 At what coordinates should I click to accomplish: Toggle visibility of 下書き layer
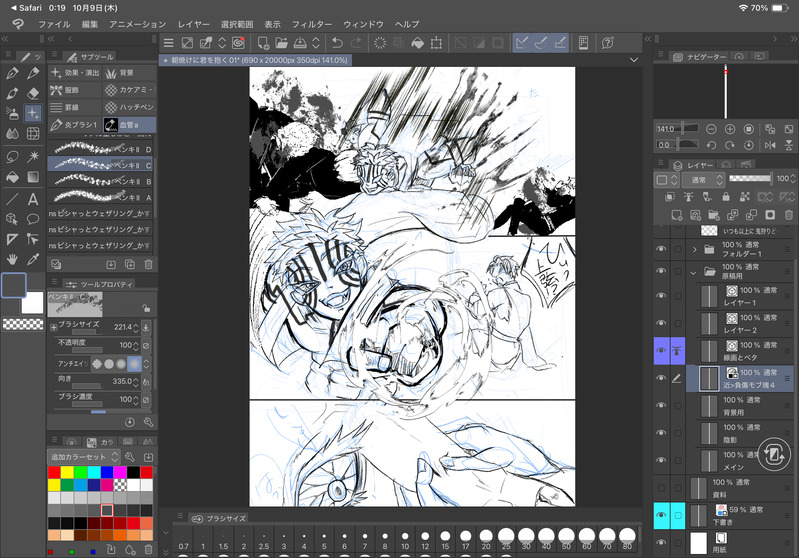click(x=661, y=515)
